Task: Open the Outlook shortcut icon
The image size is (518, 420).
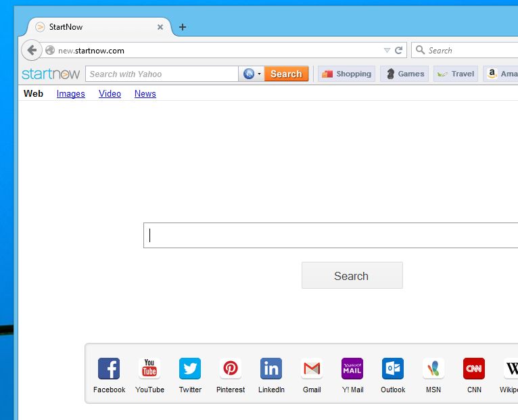Action: pyautogui.click(x=393, y=368)
